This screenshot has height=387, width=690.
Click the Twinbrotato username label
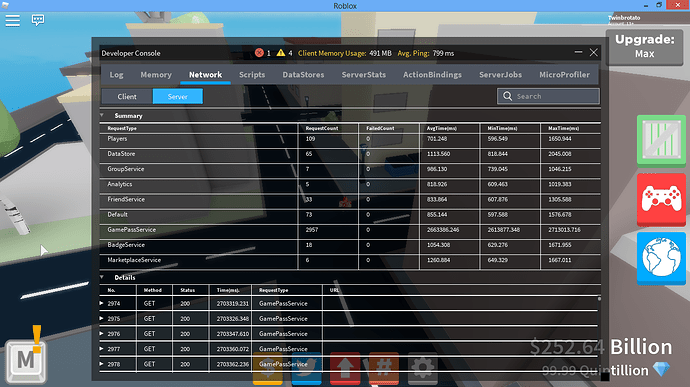(624, 18)
